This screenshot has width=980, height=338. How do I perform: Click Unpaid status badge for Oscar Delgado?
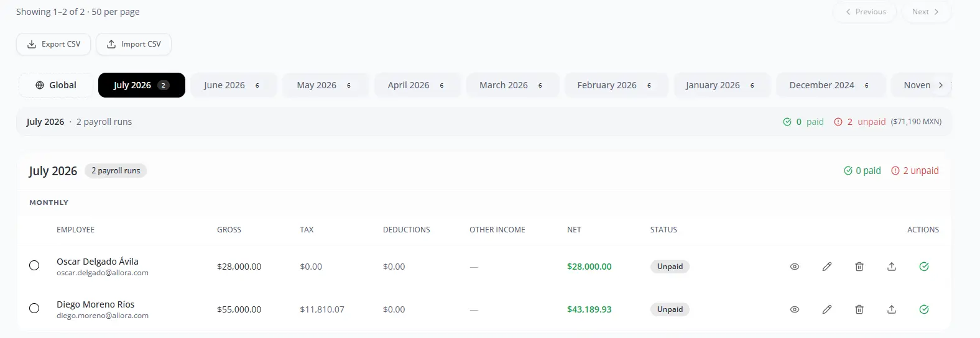click(670, 267)
